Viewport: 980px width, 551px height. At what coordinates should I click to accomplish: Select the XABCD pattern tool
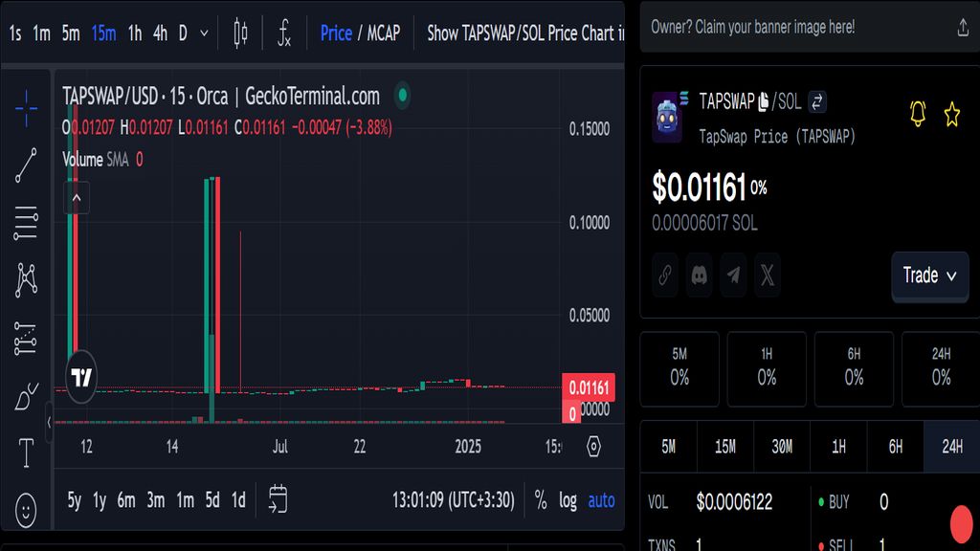[26, 279]
